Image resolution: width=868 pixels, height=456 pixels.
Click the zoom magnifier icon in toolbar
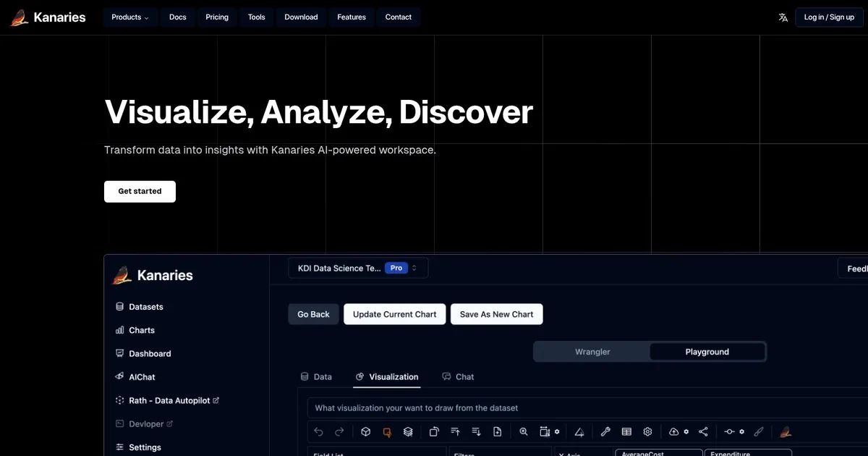click(x=524, y=432)
